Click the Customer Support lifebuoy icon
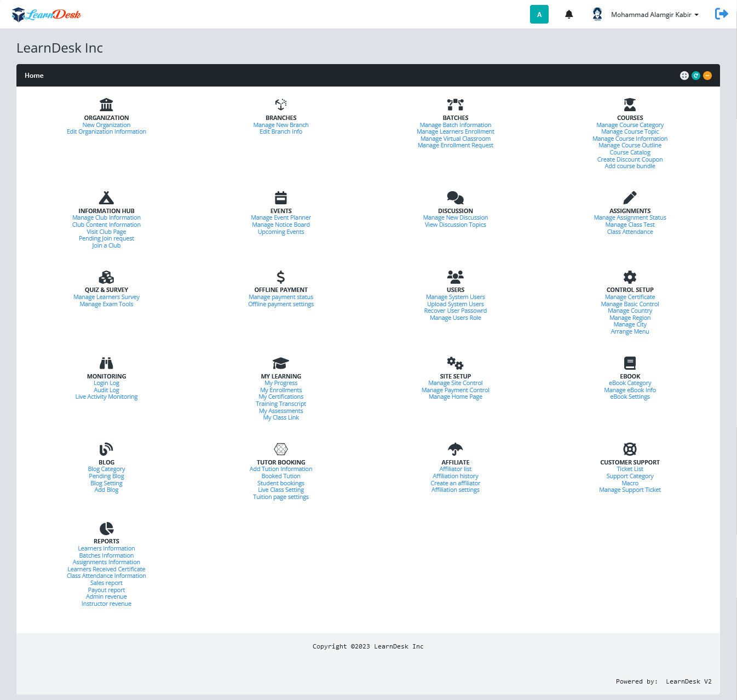Screen dimensions: 737x700 coord(630,449)
